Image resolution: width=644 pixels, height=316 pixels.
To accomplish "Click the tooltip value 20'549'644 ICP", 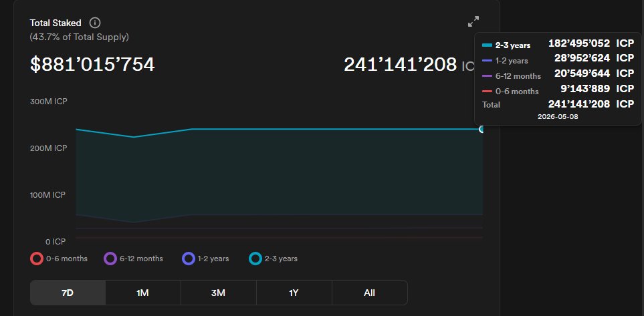I will pos(595,73).
